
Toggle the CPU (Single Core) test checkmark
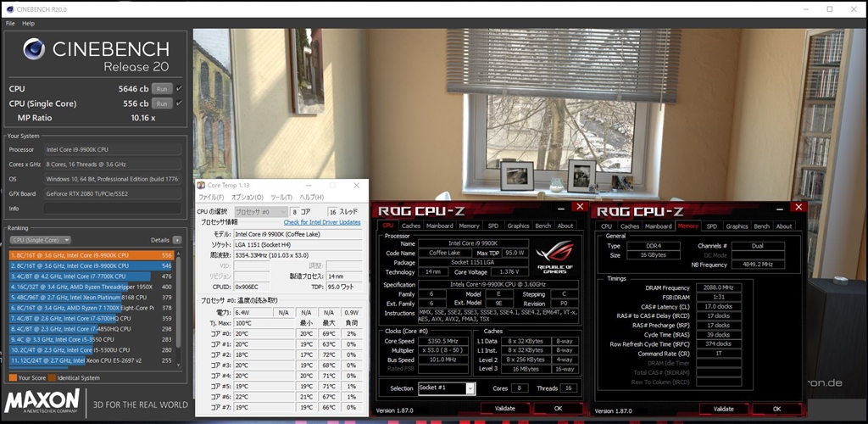coord(179,103)
